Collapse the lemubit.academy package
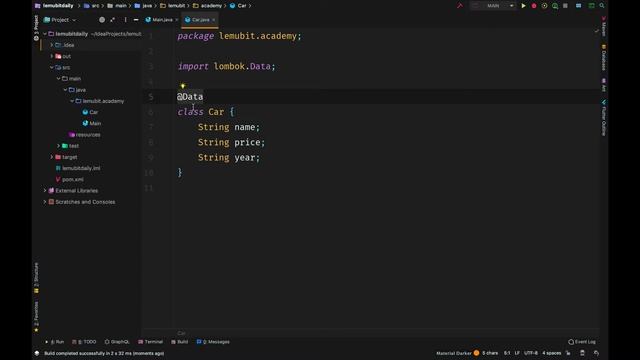 coord(72,101)
